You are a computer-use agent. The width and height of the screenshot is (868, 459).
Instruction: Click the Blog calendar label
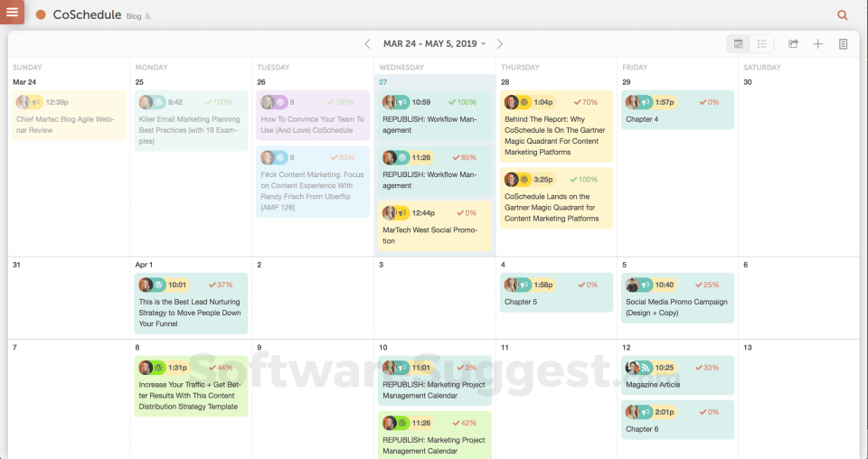(x=134, y=17)
